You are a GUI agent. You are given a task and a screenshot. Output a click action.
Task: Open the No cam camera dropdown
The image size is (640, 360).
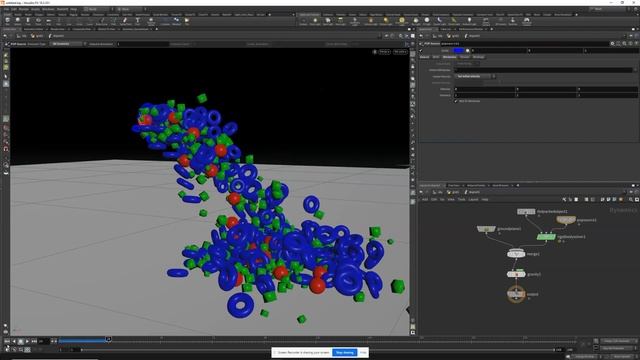[x=400, y=52]
